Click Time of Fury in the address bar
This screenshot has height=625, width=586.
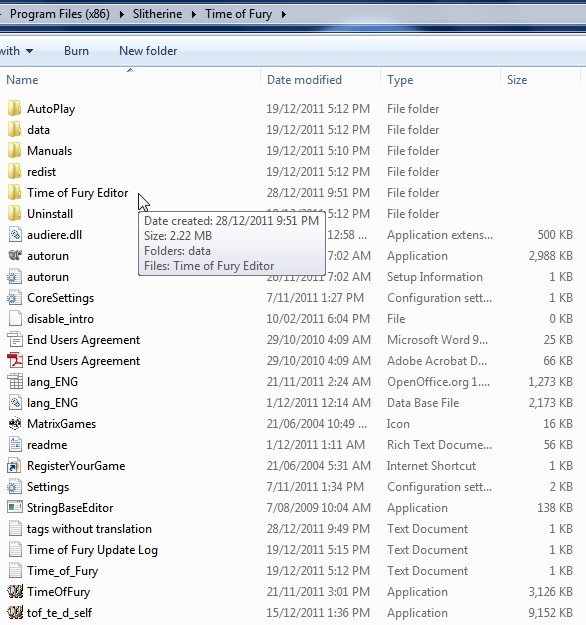238,14
